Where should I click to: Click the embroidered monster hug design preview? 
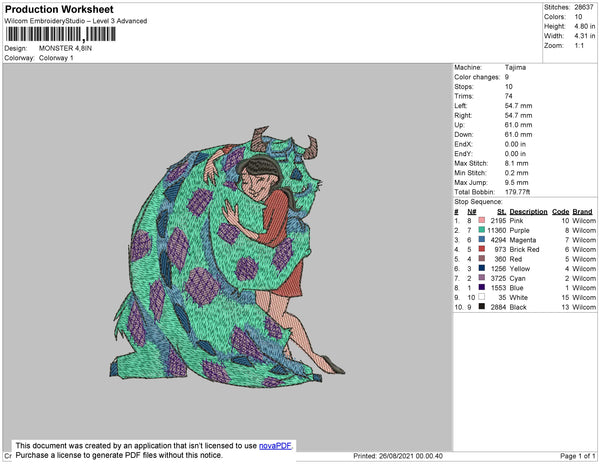pos(227,256)
